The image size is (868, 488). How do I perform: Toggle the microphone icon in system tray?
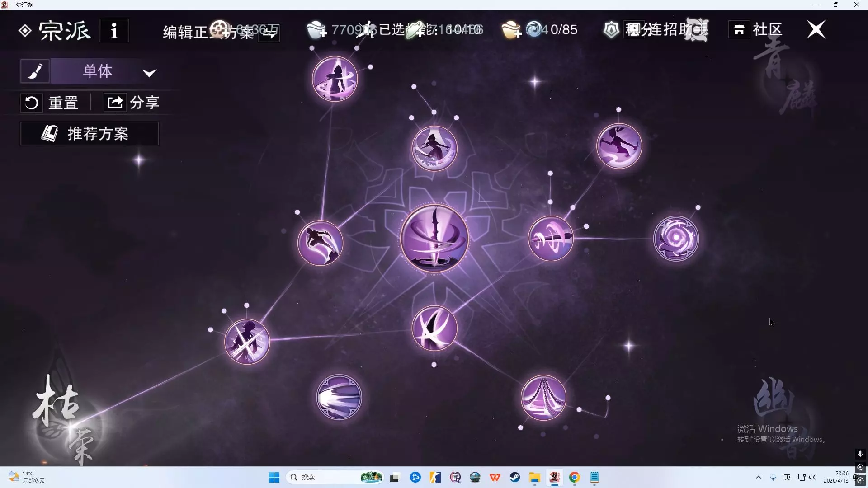773,477
